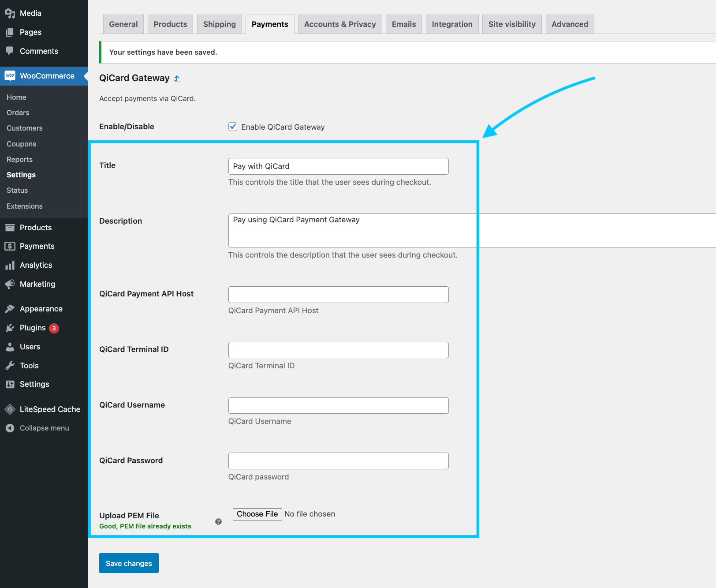This screenshot has width=716, height=588.
Task: Click the 'Enable/Disable' label
Action: point(127,127)
